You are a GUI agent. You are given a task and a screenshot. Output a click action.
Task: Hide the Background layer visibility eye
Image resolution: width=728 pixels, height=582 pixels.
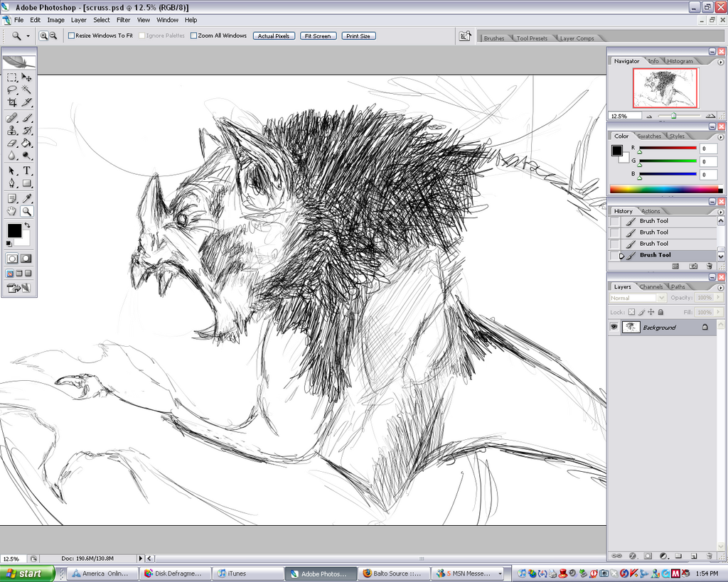614,327
